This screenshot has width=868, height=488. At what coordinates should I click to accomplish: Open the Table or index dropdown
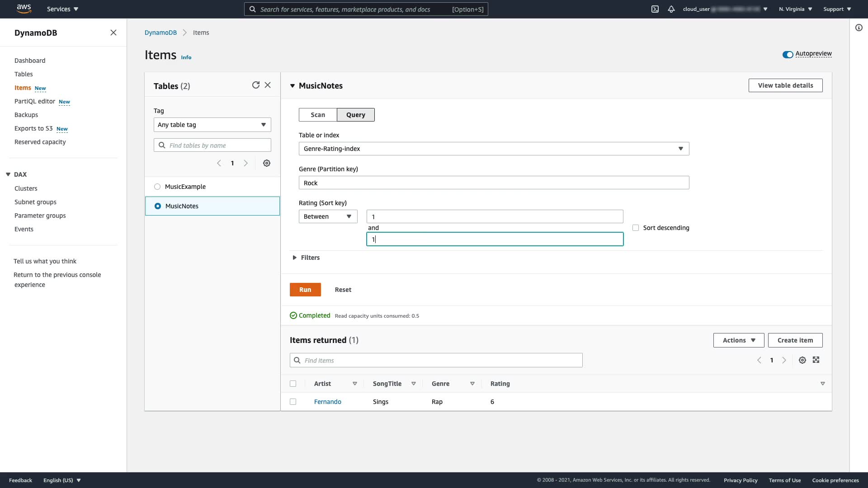[x=494, y=149]
